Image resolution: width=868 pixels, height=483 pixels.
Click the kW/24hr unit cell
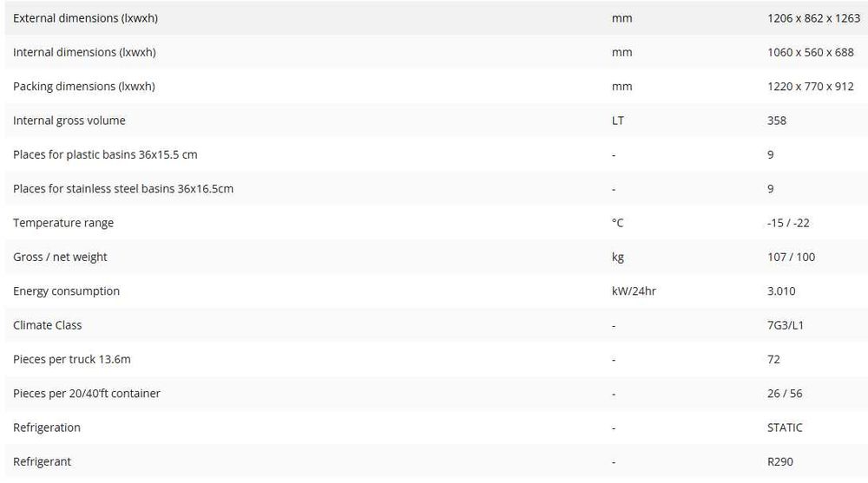pyautogui.click(x=634, y=291)
